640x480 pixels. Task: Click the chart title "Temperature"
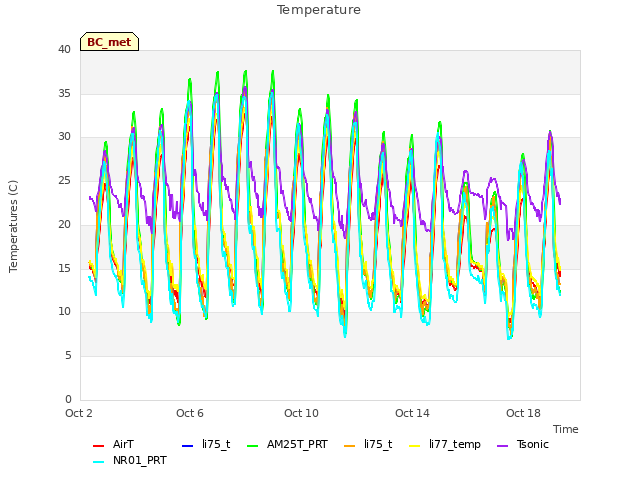[x=319, y=10]
